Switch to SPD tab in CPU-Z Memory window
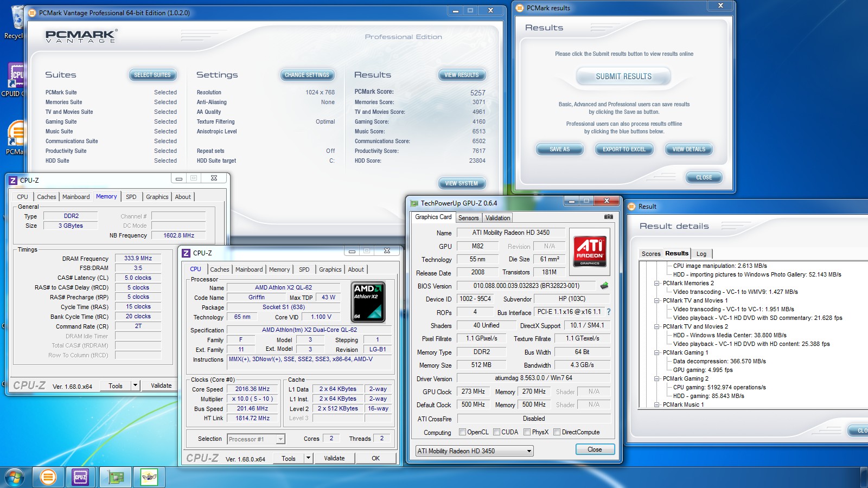This screenshot has width=868, height=488. 131,197
